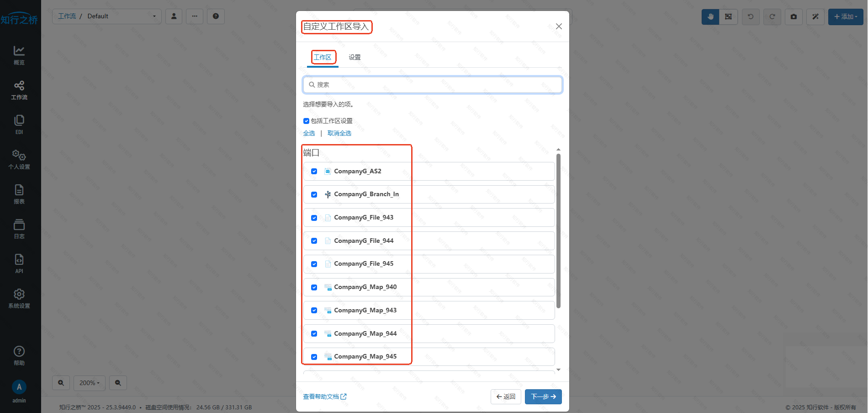
Task: Open the workspace Default dropdown
Action: pos(154,16)
